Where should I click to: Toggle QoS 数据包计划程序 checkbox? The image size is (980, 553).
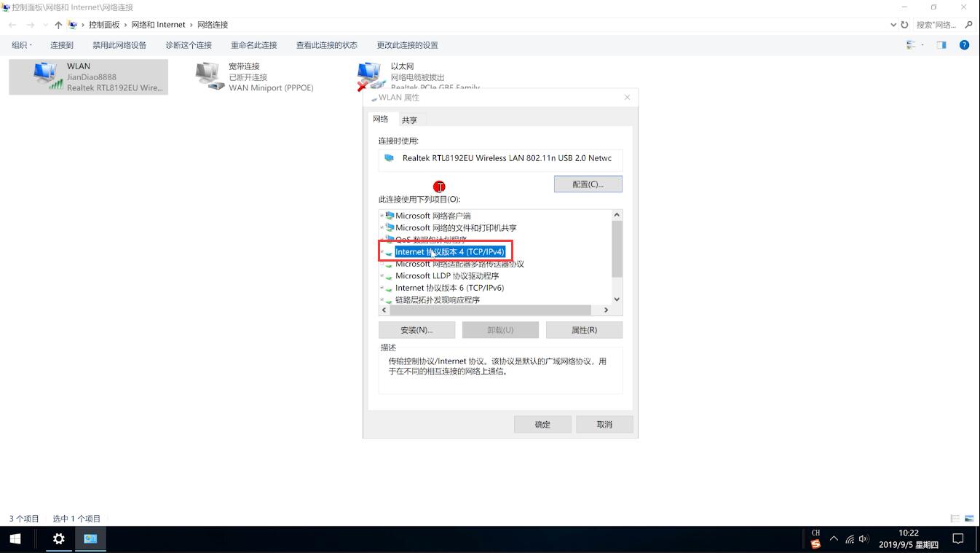[x=382, y=239]
